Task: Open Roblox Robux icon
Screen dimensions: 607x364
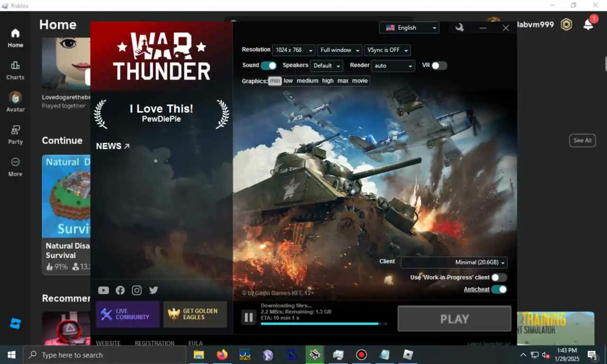Action: [566, 25]
